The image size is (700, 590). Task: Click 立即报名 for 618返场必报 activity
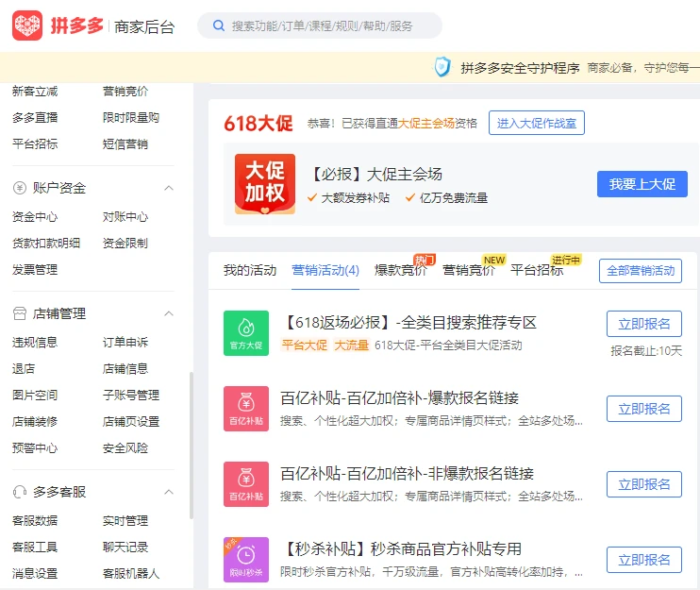pyautogui.click(x=644, y=324)
